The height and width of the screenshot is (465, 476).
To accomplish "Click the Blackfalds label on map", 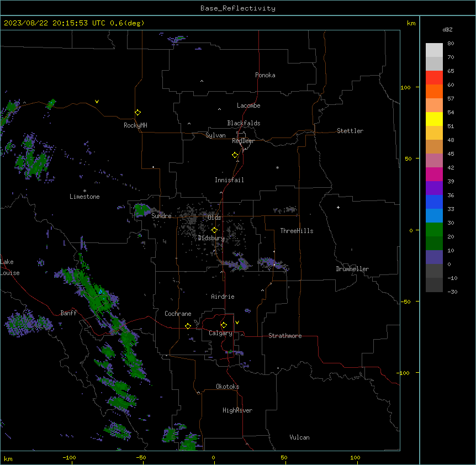I will tap(244, 123).
